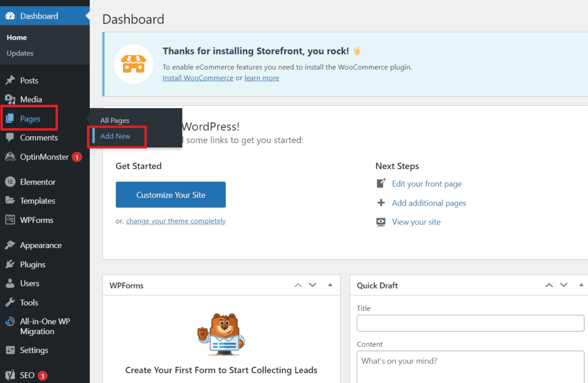Click the Pages icon in sidebar

10,119
